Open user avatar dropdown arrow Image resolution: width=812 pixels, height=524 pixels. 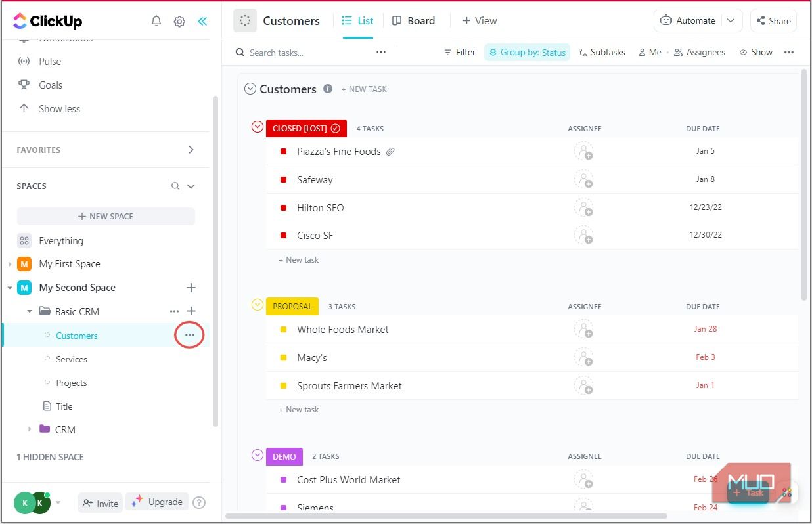click(58, 503)
